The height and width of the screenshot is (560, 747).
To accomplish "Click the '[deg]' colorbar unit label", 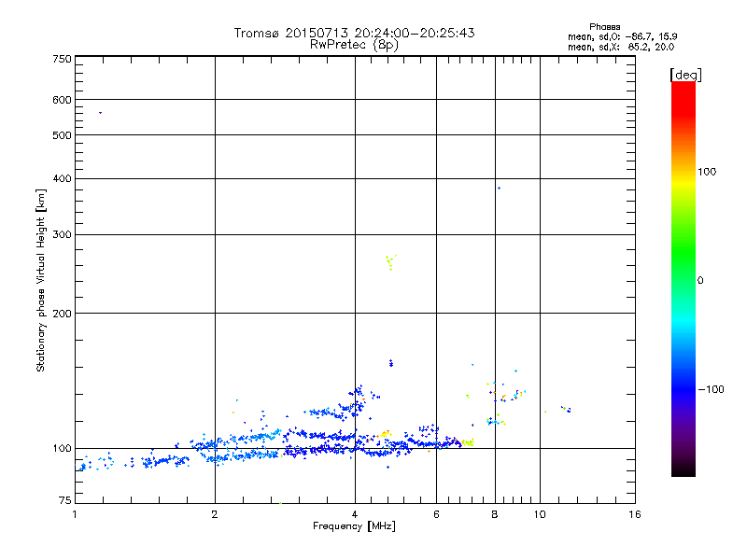I will (685, 75).
